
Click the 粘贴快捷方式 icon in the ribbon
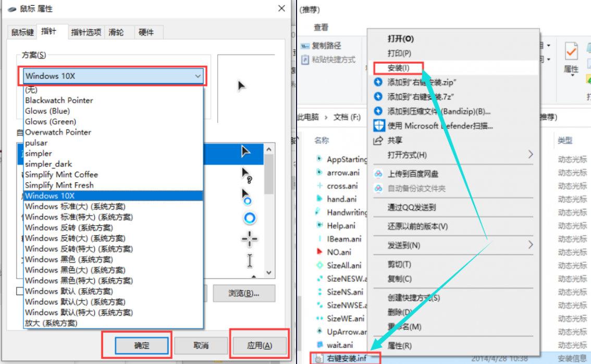(305, 59)
